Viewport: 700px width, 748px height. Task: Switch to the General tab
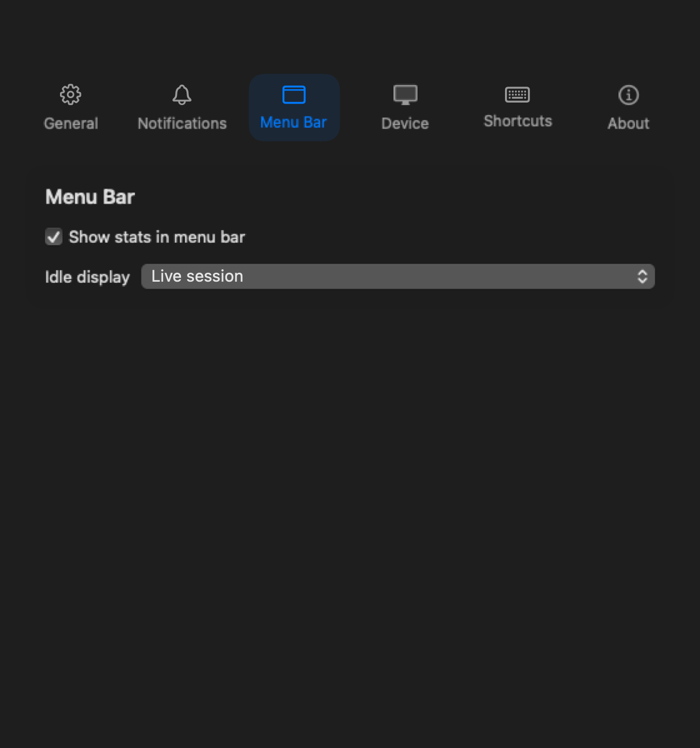click(70, 107)
